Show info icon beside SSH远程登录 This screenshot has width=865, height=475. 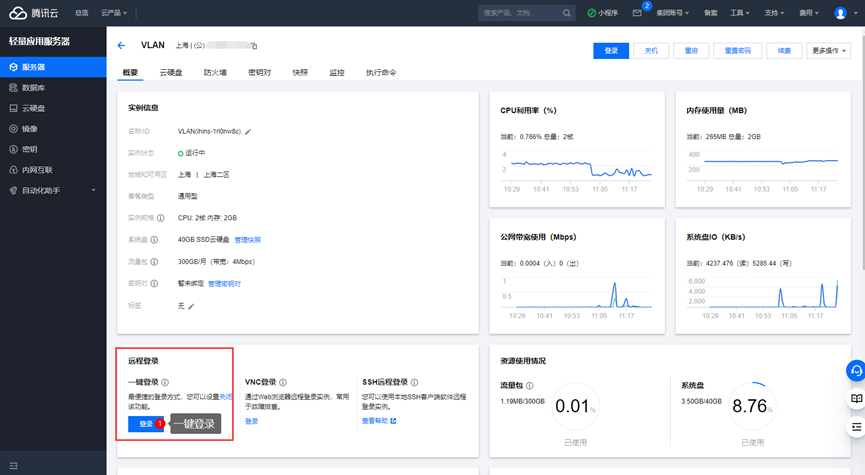tap(414, 382)
